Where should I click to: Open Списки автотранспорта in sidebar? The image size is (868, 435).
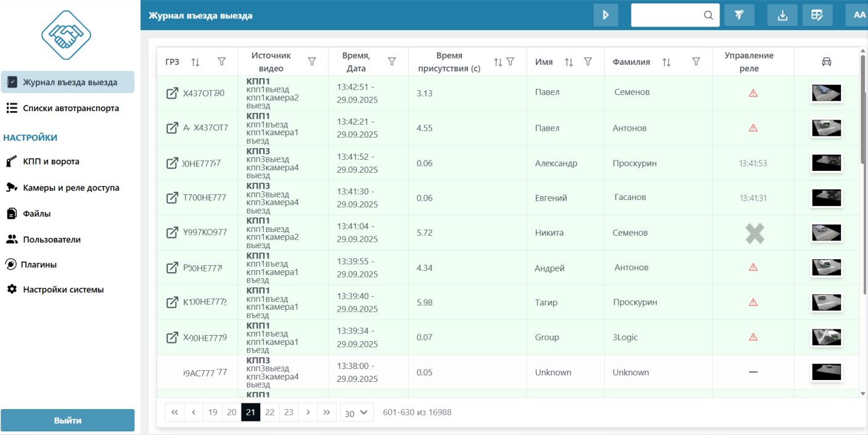[x=70, y=108]
